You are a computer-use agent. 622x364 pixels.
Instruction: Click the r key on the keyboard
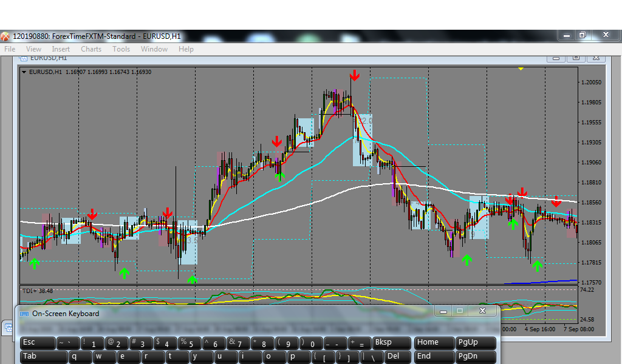coord(152,357)
